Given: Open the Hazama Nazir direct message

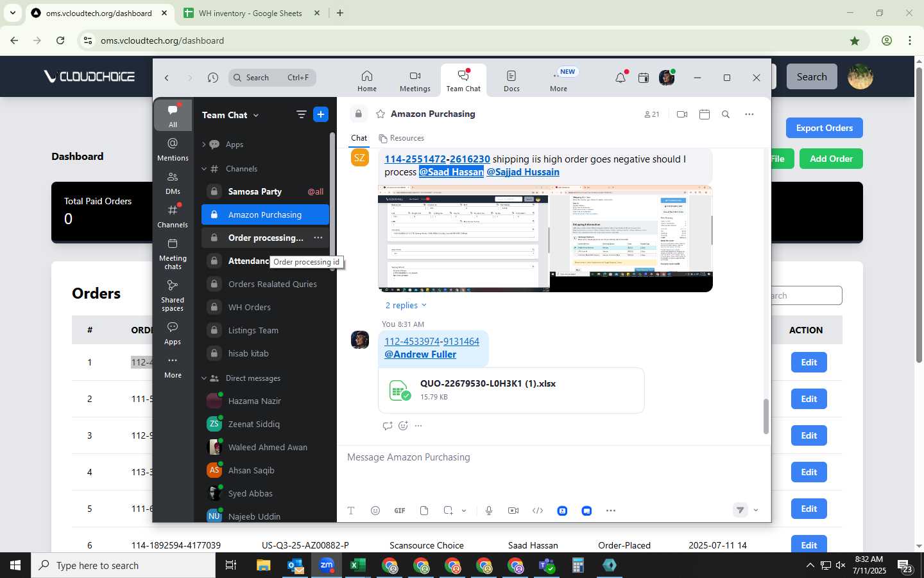Looking at the screenshot, I should 265,401.
